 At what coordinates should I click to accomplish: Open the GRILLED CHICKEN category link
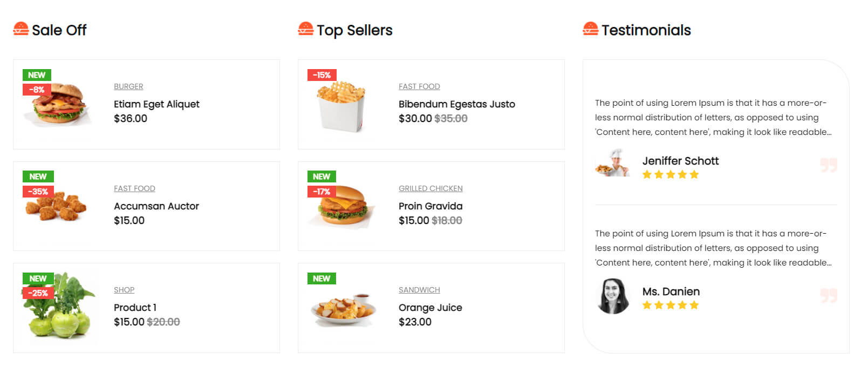pos(430,188)
